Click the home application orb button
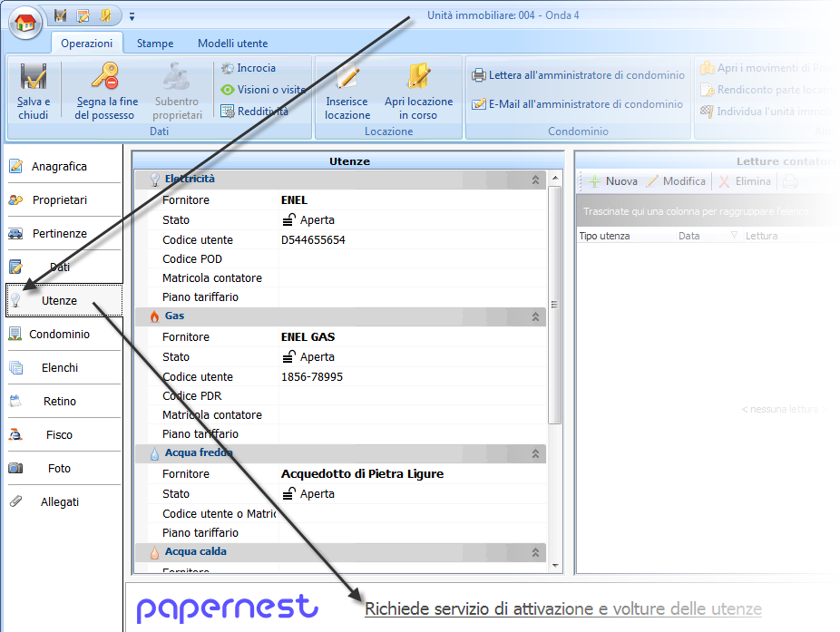Image resolution: width=840 pixels, height=632 pixels. tap(25, 23)
